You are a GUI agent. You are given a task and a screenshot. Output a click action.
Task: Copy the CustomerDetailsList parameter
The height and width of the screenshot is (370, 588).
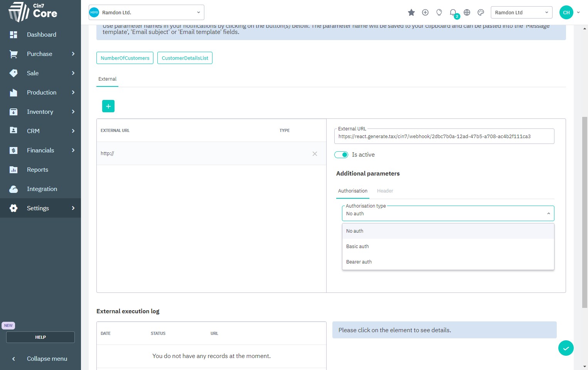[185, 58]
